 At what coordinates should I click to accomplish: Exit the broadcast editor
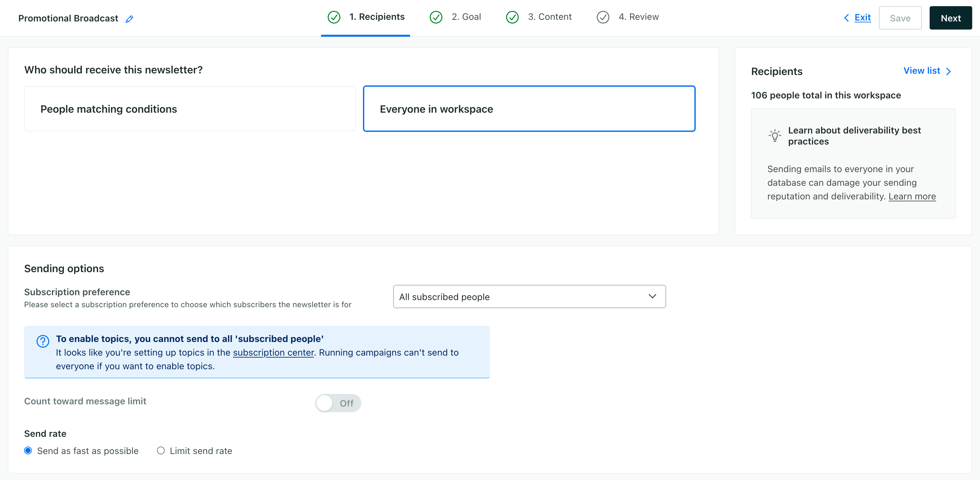point(862,18)
